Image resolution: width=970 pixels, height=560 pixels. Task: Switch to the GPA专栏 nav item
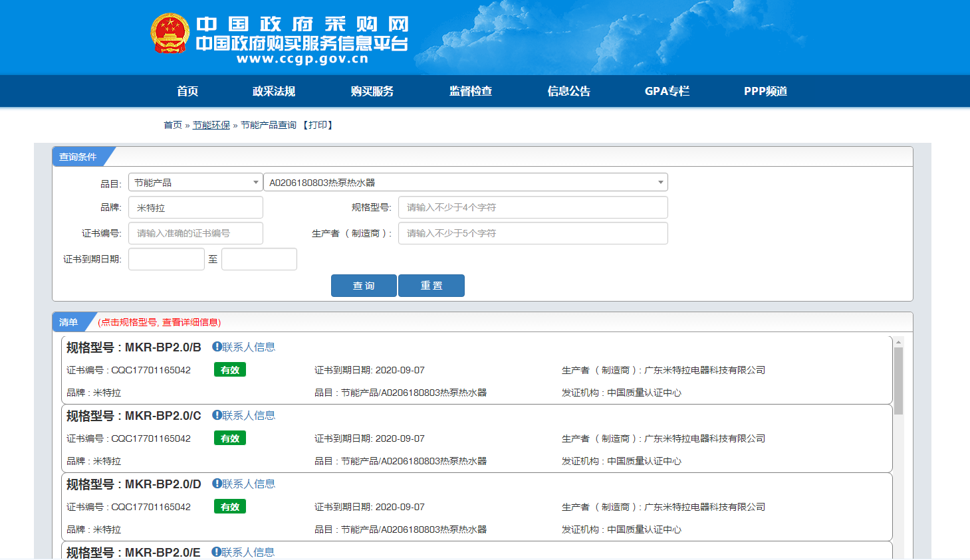pyautogui.click(x=667, y=91)
